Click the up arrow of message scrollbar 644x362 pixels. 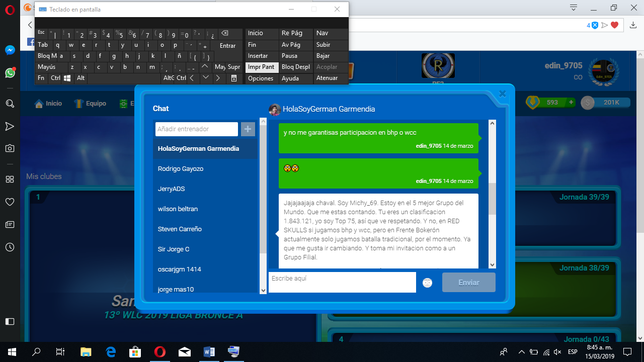click(x=493, y=123)
